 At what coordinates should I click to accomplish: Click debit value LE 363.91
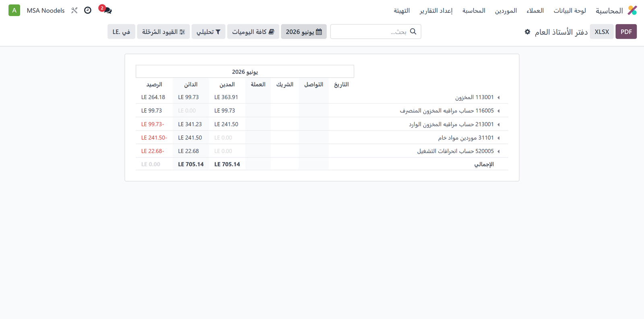226,97
